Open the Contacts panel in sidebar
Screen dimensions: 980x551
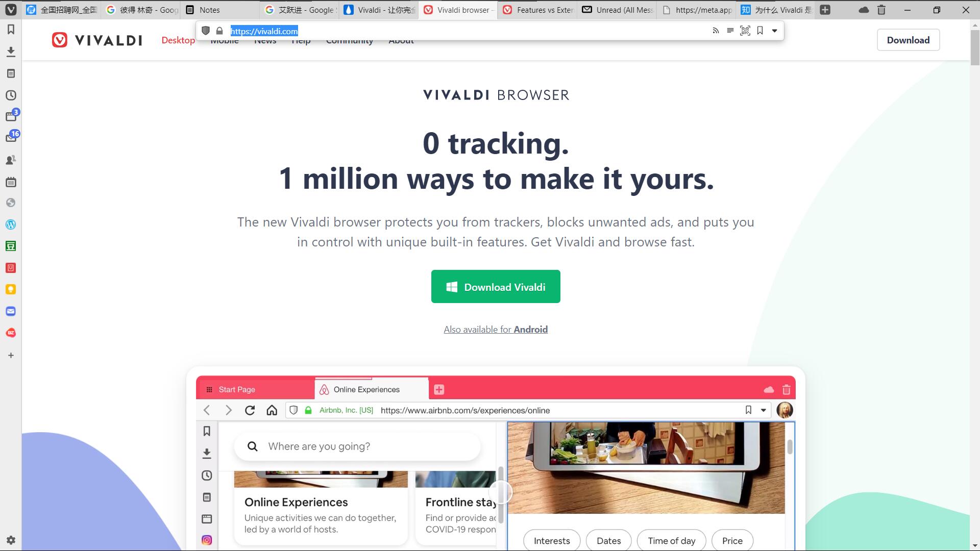click(x=11, y=160)
